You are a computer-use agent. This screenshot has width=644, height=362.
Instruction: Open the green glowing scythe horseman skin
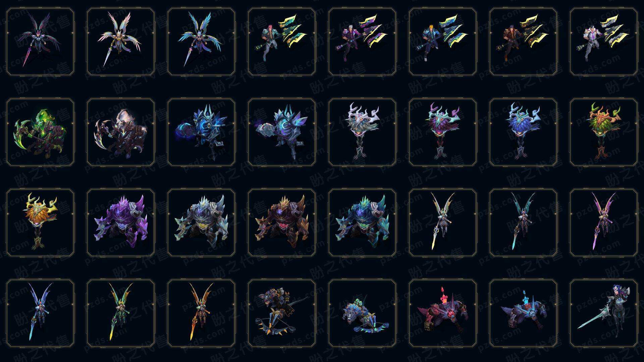click(x=40, y=132)
